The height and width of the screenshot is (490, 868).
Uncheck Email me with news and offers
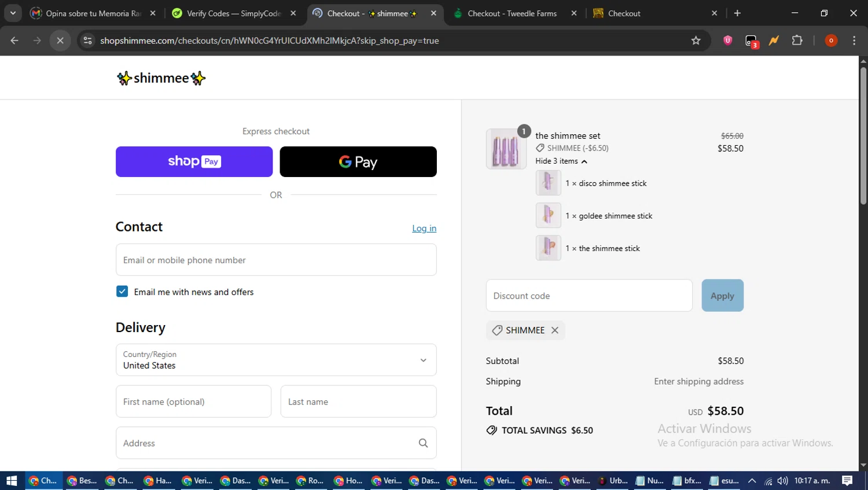coord(122,292)
